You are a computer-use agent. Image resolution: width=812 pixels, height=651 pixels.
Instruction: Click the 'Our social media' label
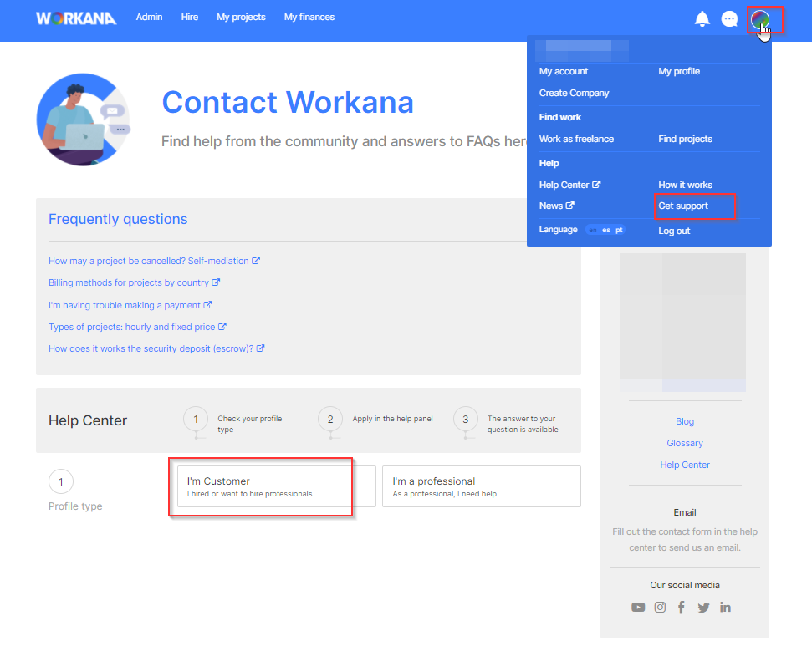pos(685,585)
